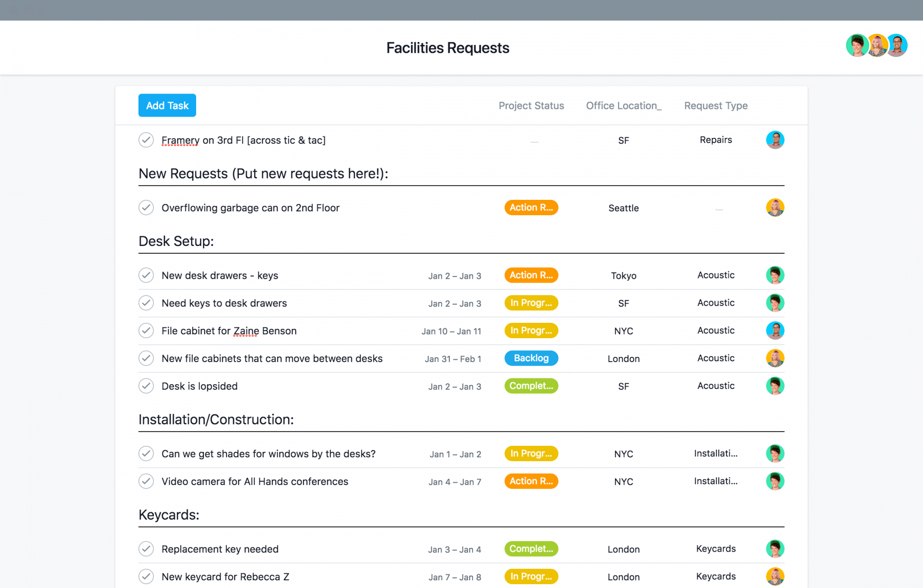Open assignee avatar on Framery row
This screenshot has height=588, width=923.
click(x=775, y=140)
